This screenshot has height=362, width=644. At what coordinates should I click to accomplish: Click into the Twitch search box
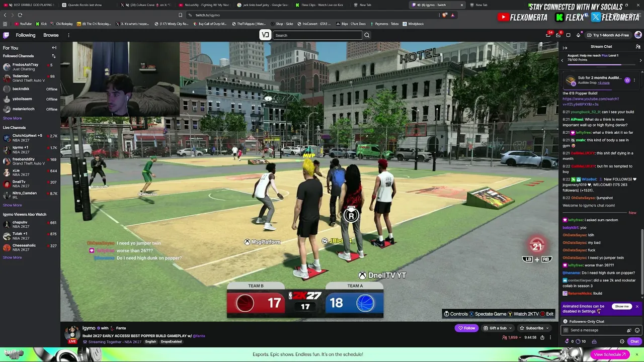[x=317, y=35]
